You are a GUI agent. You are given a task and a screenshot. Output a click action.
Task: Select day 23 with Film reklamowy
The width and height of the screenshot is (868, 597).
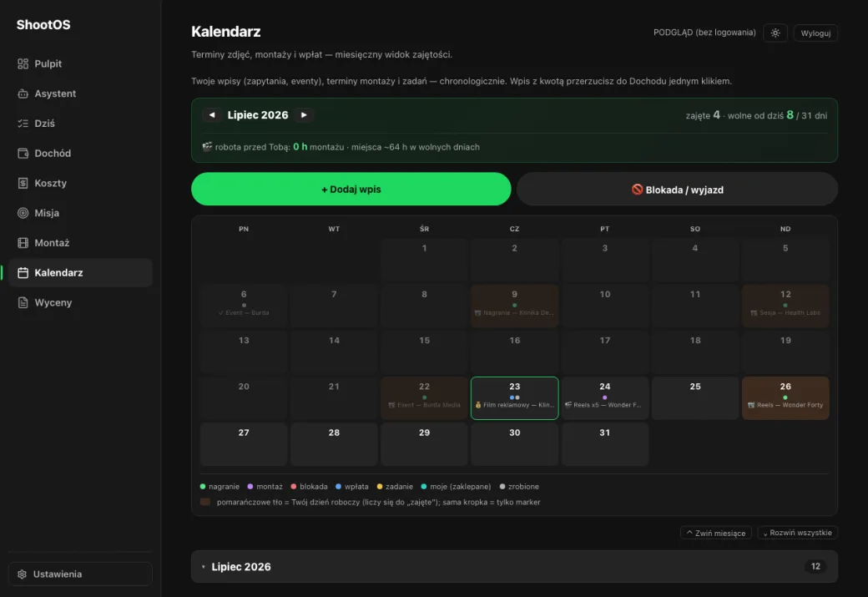514,398
